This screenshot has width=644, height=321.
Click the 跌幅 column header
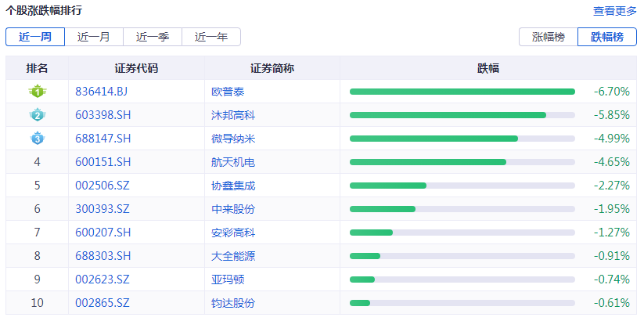[x=488, y=68]
